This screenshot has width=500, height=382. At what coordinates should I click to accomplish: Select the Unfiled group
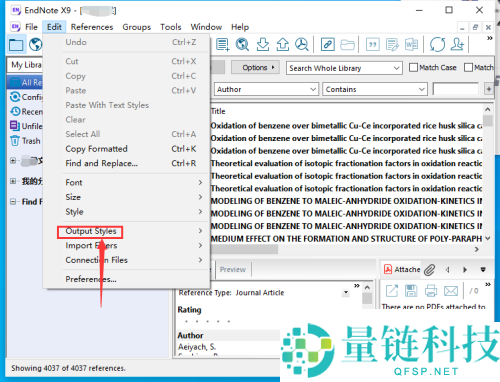coord(26,126)
